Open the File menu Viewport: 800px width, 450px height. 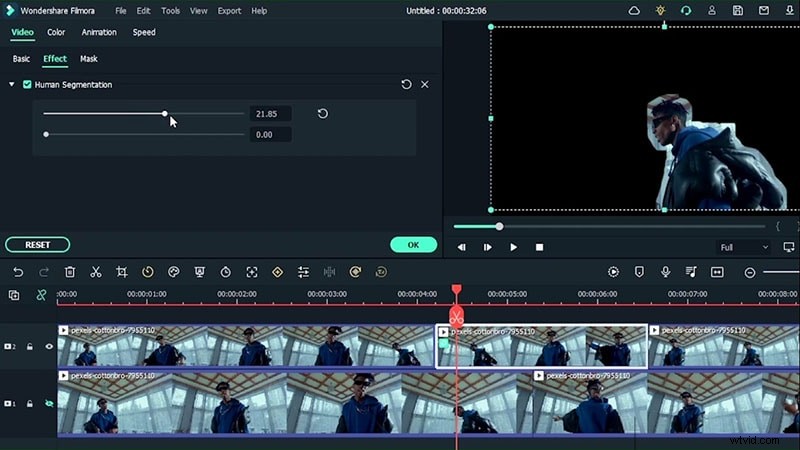coord(120,11)
